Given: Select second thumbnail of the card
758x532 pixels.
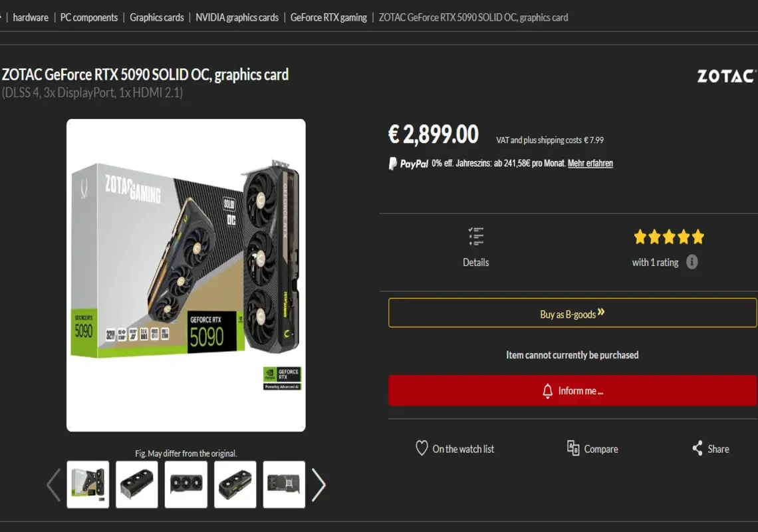Looking at the screenshot, I should tap(137, 484).
